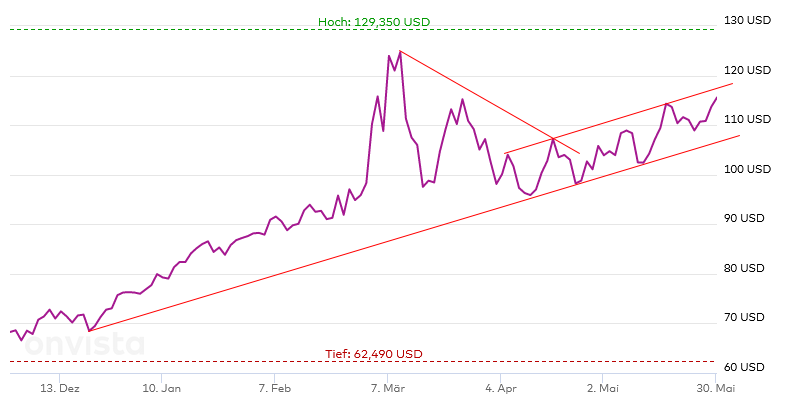Click the 110 USD price label
788x404 pixels.
coord(748,119)
